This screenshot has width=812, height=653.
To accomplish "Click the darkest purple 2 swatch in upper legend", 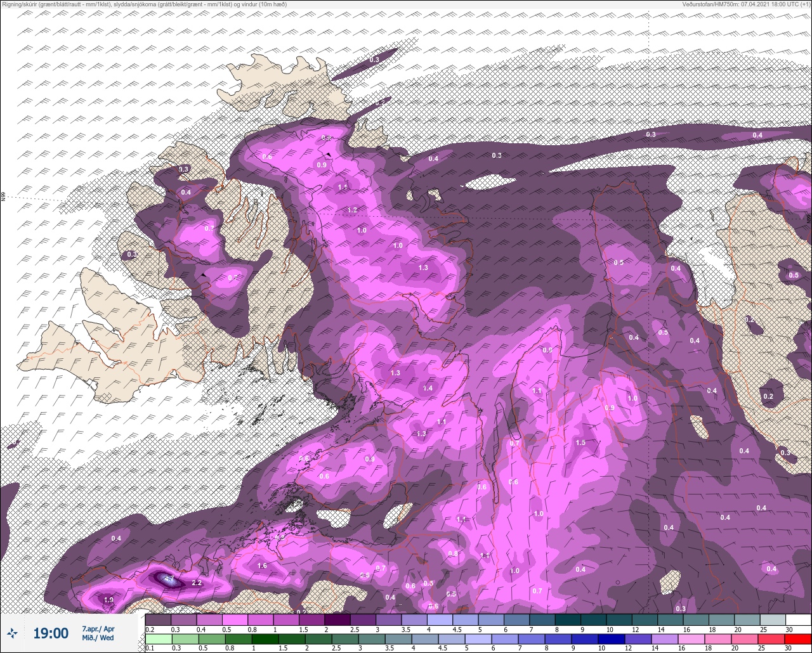I will (337, 620).
